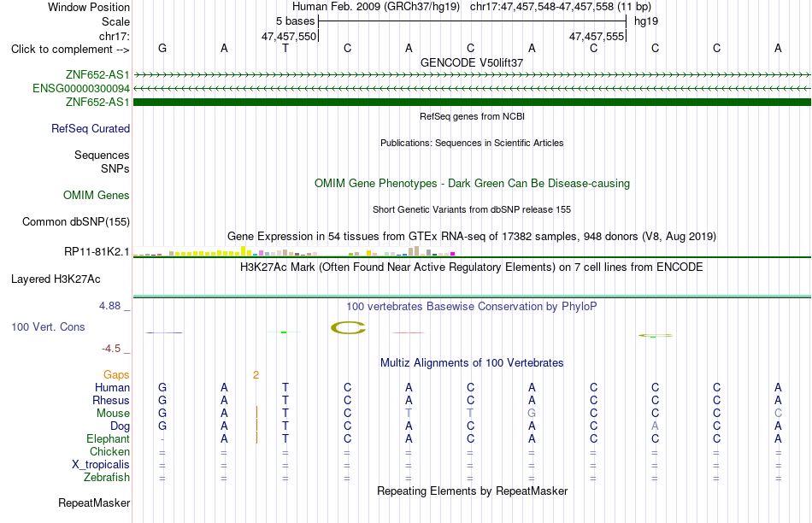Viewport: 812px width, 523px height.
Task: Click the orange gap count '2'
Action: pyautogui.click(x=256, y=375)
